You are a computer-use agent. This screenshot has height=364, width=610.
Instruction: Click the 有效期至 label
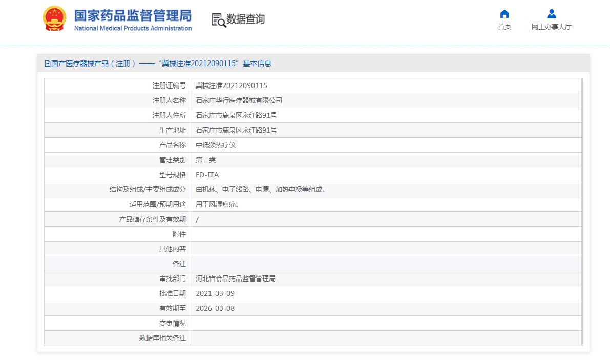(172, 308)
